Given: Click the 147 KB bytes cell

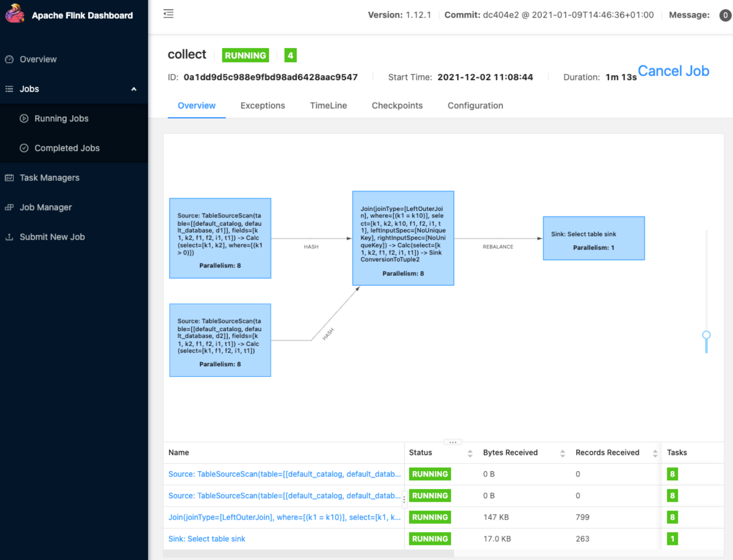Looking at the screenshot, I should (496, 517).
